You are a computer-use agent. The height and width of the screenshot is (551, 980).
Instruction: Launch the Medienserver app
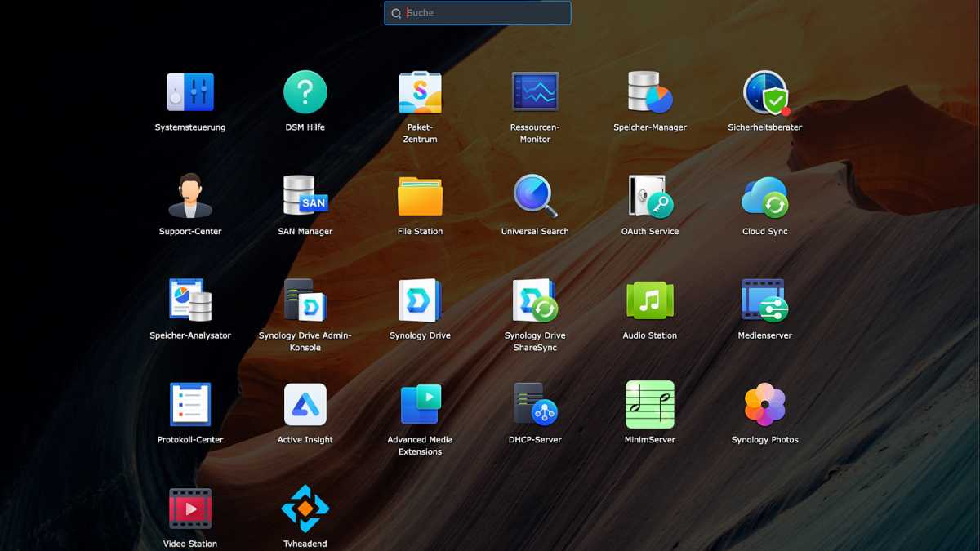click(x=765, y=300)
